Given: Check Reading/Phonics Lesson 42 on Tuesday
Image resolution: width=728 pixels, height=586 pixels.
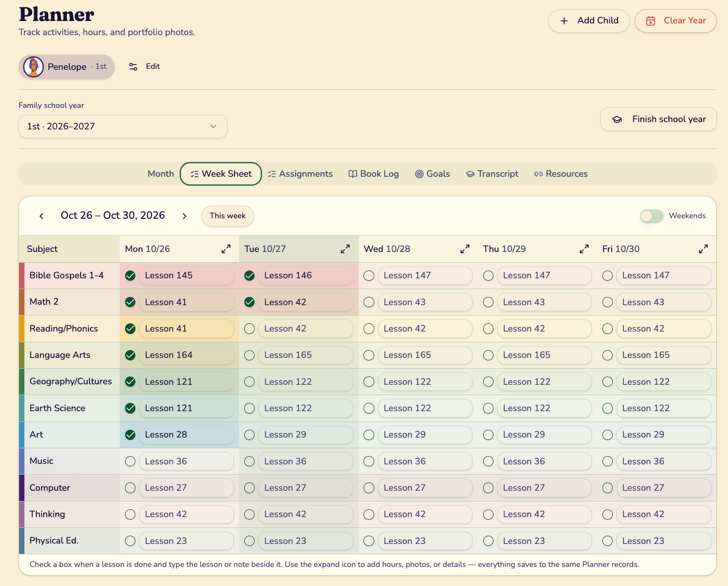Looking at the screenshot, I should coord(249,329).
